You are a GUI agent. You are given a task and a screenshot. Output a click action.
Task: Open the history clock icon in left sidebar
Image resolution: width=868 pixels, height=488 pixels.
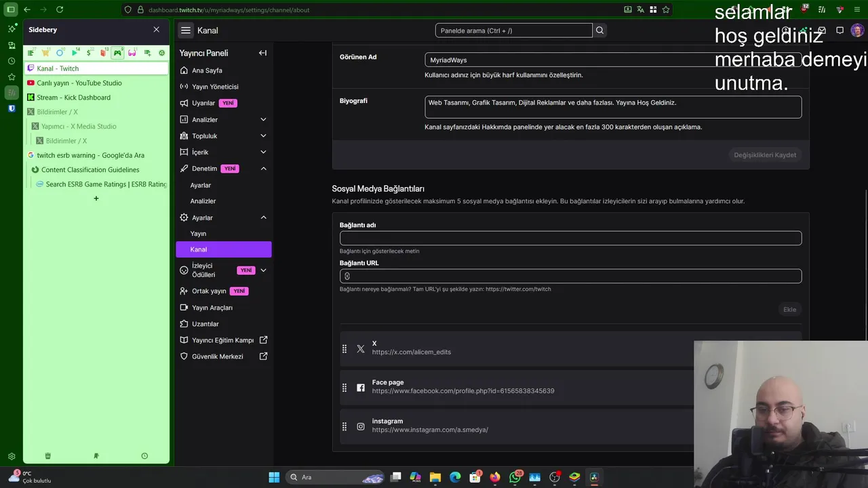[12, 61]
